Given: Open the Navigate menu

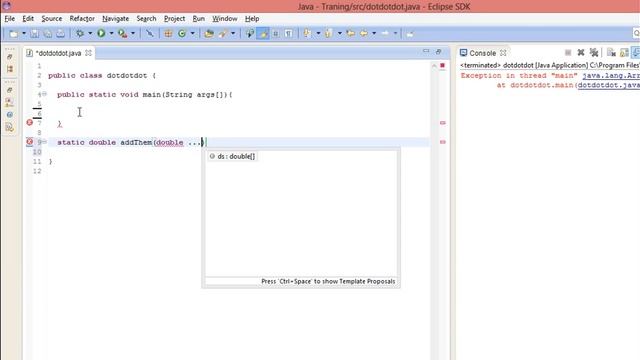Looking at the screenshot, I should point(116,19).
